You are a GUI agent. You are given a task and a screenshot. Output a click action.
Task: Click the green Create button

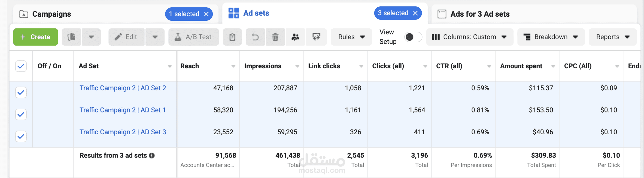tap(35, 37)
